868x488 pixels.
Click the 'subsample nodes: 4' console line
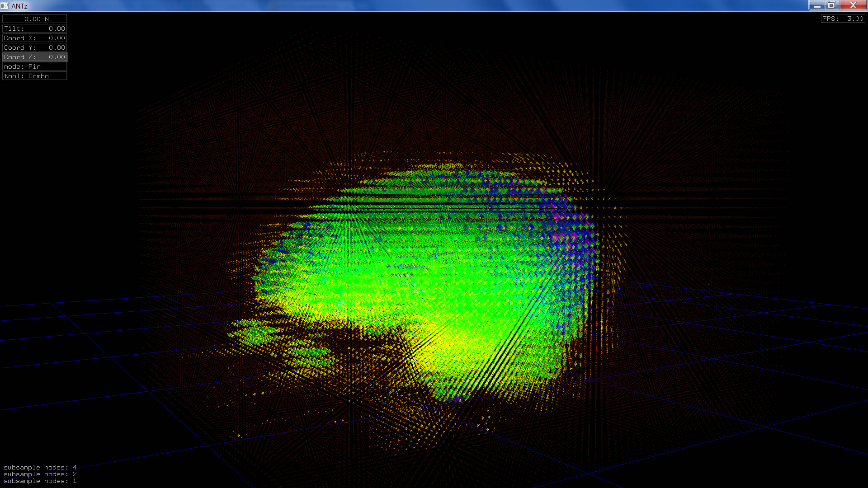40,467
